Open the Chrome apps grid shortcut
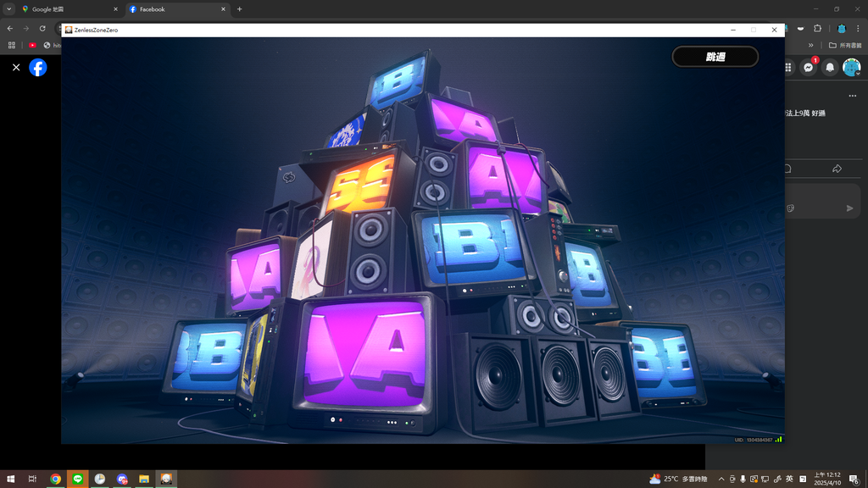 point(12,46)
